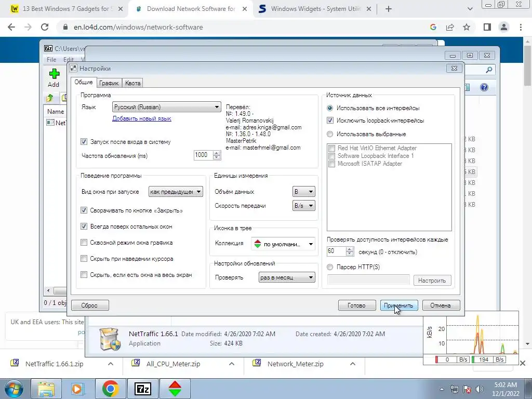532x399 pixels.
Task: Click the Настроить button
Action: click(x=432, y=281)
